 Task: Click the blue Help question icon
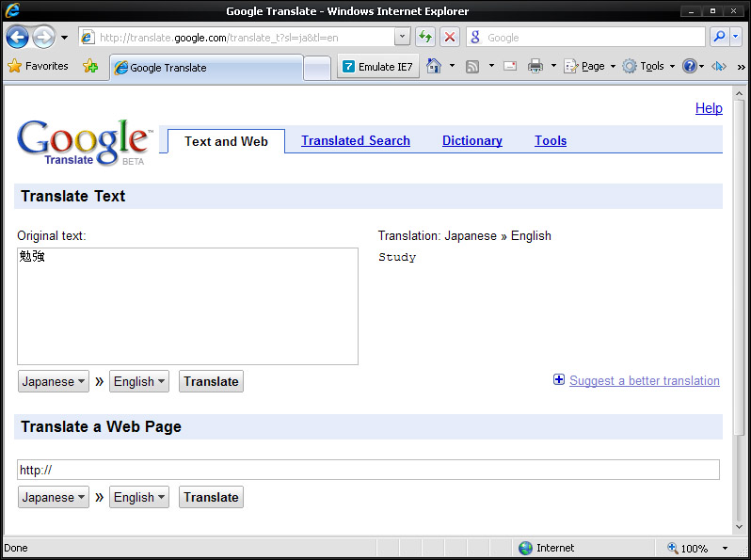pos(689,66)
